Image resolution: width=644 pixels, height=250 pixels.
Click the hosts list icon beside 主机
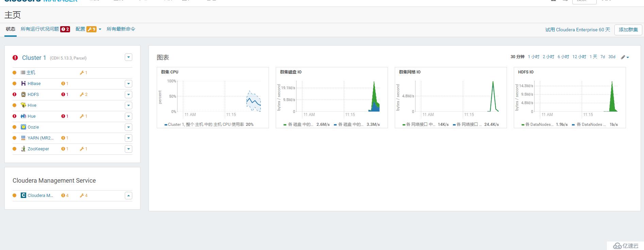coord(23,72)
